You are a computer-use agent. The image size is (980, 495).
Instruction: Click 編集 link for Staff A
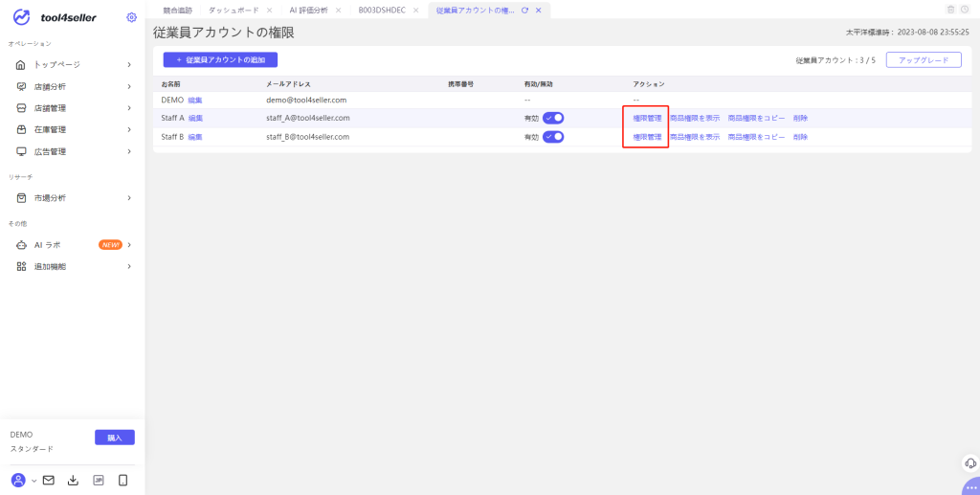click(195, 118)
